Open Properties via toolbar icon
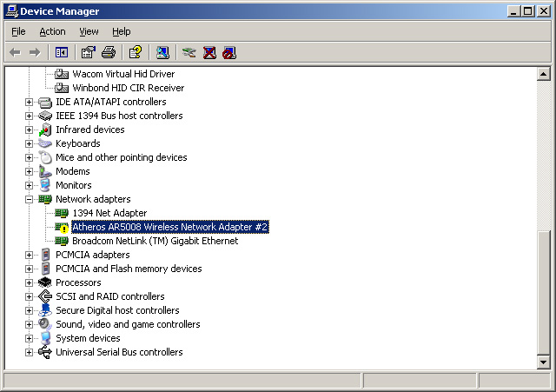Viewport: 556px width, 392px height. (x=89, y=52)
